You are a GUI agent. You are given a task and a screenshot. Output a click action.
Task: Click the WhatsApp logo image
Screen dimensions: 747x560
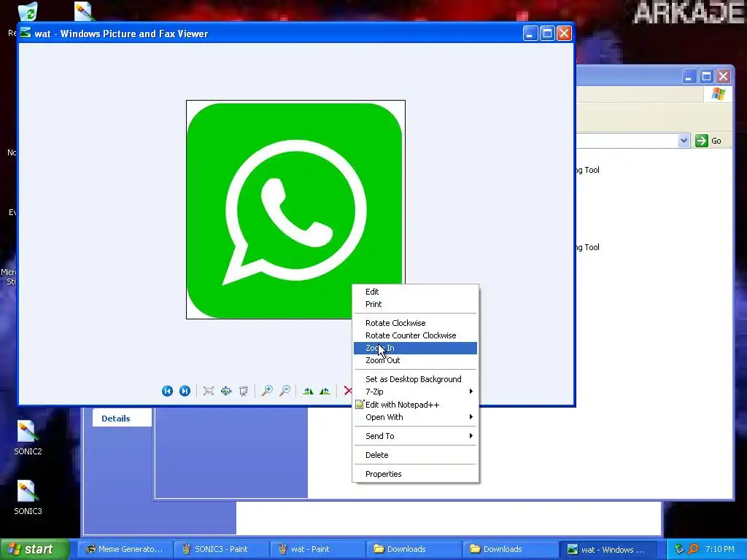click(x=295, y=209)
